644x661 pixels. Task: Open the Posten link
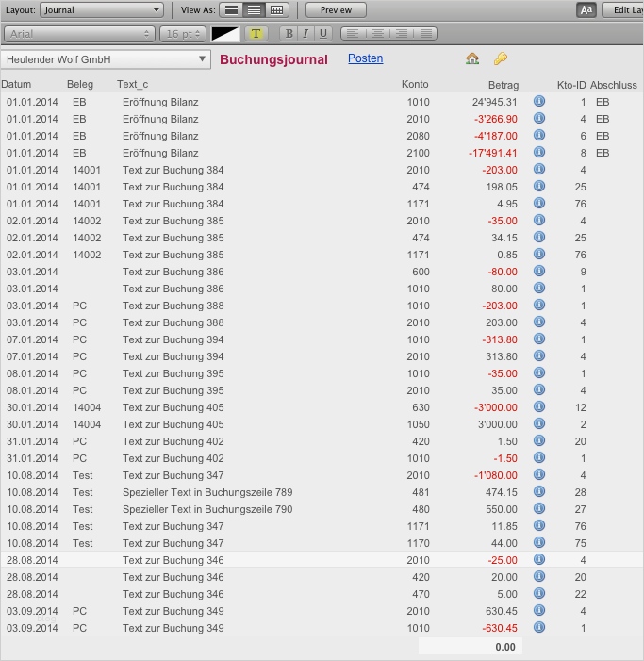click(x=366, y=58)
